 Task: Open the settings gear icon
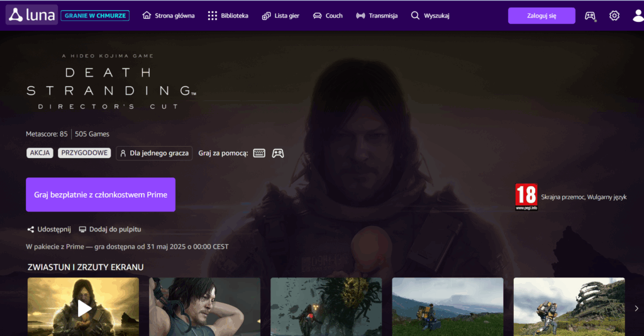[614, 16]
